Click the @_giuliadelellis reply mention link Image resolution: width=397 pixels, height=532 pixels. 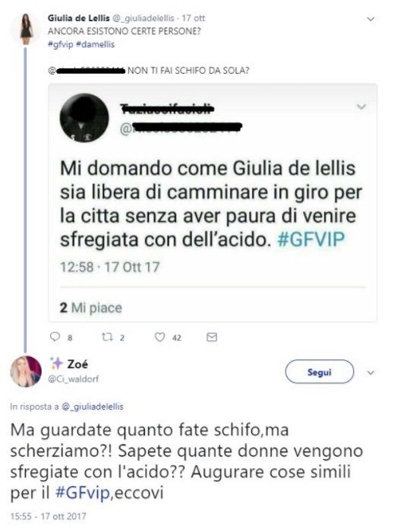93,407
